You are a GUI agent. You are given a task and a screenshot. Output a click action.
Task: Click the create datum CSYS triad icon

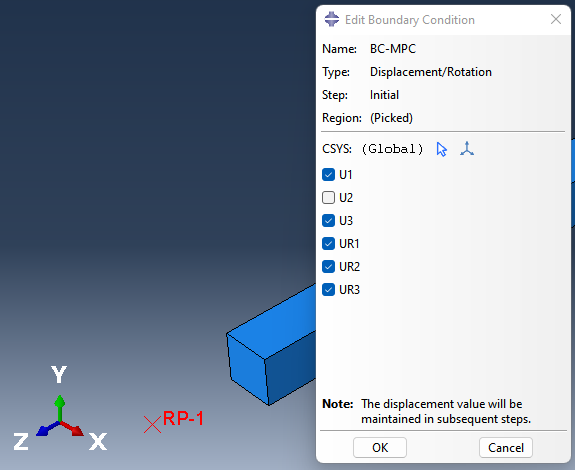467,149
